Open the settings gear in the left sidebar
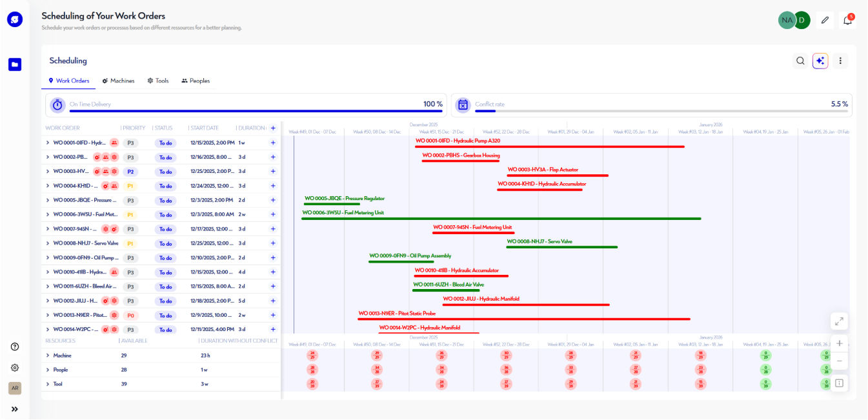This screenshot has width=868, height=420. (x=14, y=368)
